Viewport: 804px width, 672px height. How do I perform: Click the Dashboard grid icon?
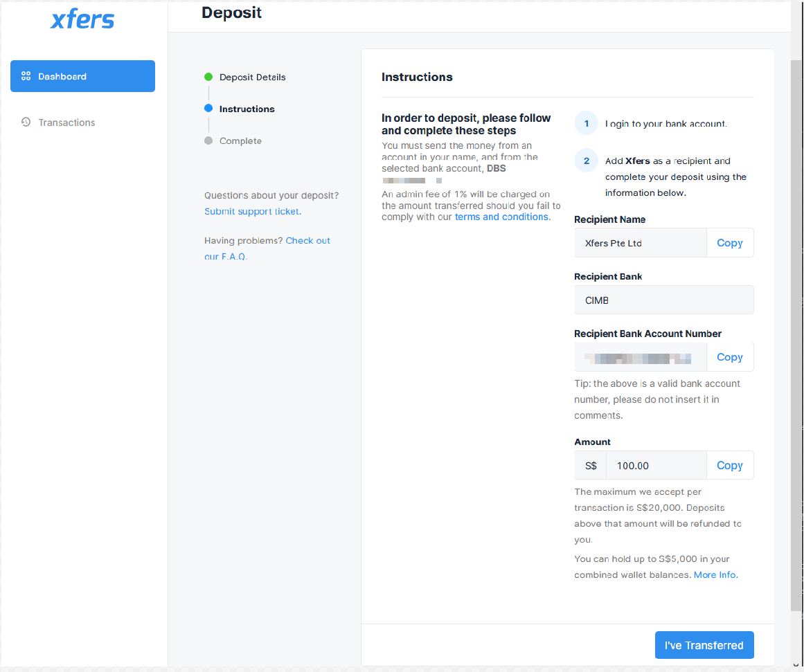click(26, 76)
